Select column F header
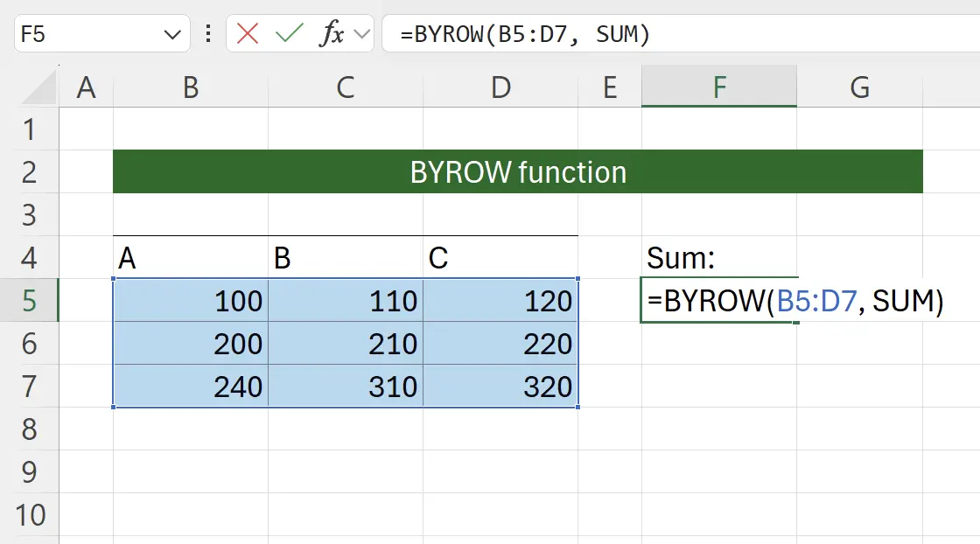This screenshot has height=544, width=980. point(719,87)
